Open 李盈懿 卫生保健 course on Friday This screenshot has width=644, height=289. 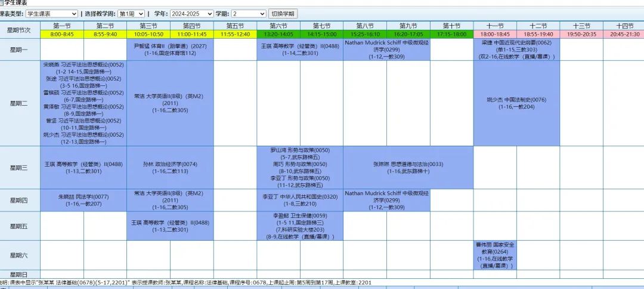tap(300, 226)
